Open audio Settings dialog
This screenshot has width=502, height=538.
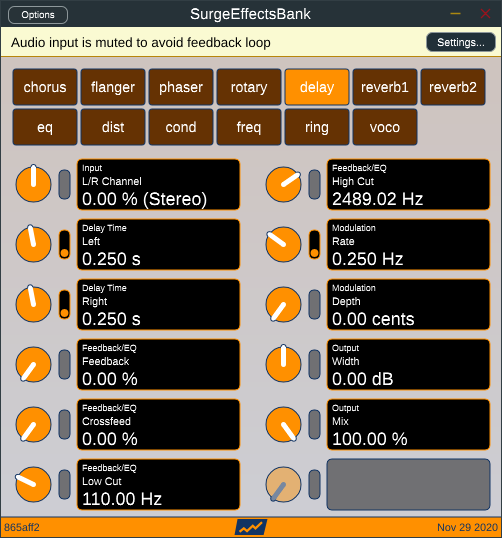[460, 42]
